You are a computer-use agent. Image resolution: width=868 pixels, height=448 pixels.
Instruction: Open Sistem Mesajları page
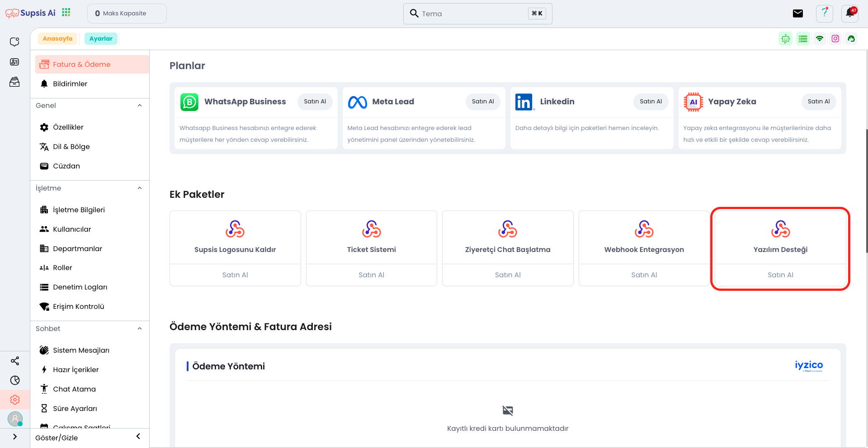[x=92, y=350]
